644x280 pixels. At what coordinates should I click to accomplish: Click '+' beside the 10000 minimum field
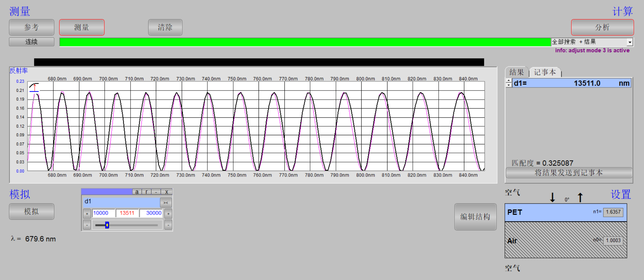(87, 214)
